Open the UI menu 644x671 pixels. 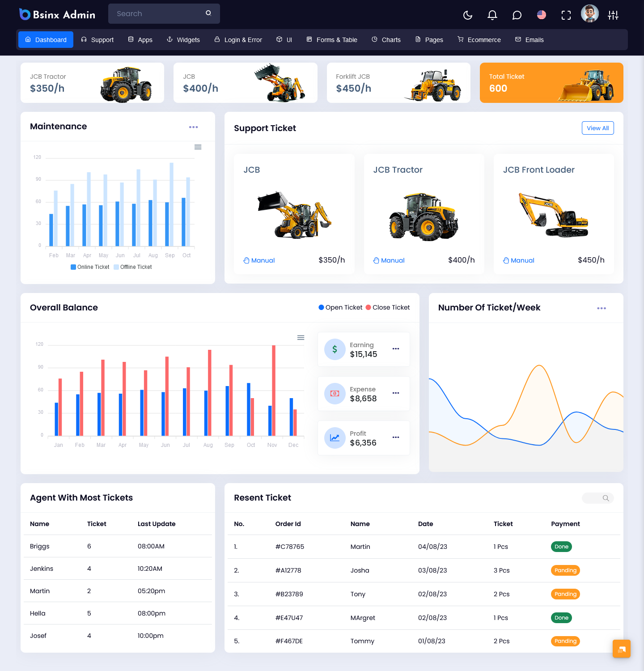pyautogui.click(x=284, y=40)
